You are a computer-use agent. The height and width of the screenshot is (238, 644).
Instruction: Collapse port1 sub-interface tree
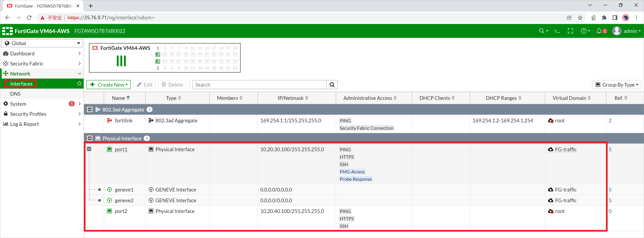89,149
